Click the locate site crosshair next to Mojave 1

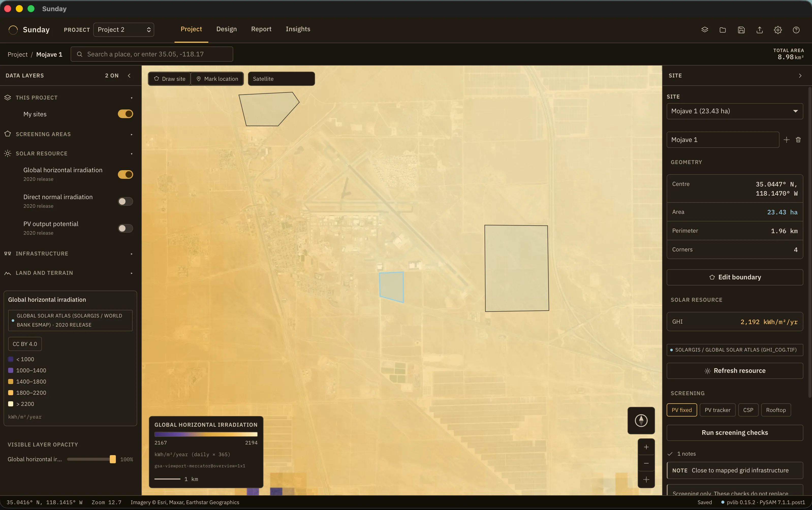(786, 139)
